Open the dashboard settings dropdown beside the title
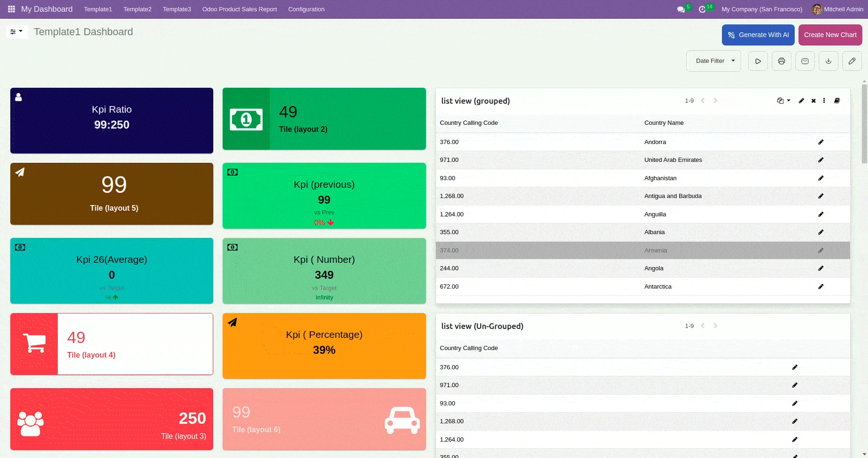This screenshot has width=868, height=458. [x=16, y=32]
